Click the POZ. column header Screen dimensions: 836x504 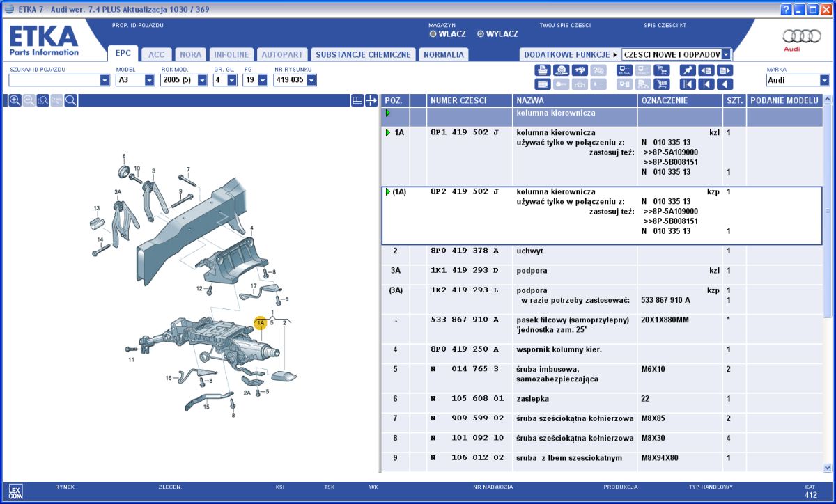tap(395, 100)
